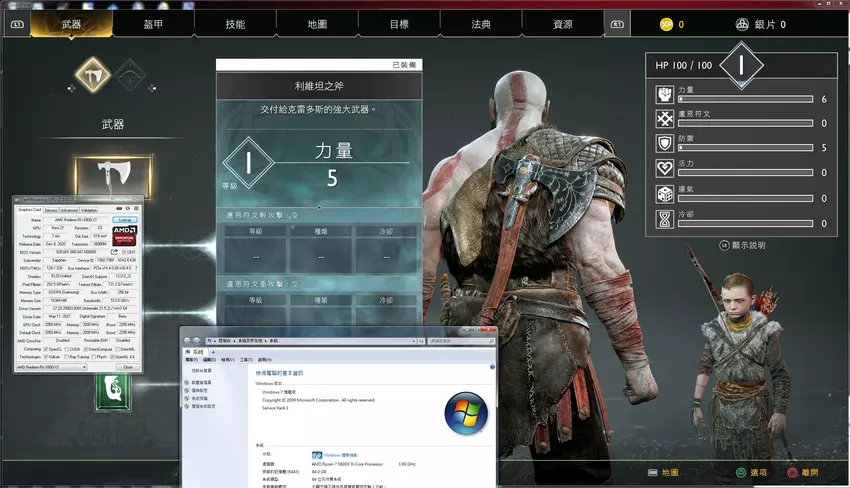Click the Vitality (活力) heart stat icon
The width and height of the screenshot is (850, 488).
(x=663, y=169)
